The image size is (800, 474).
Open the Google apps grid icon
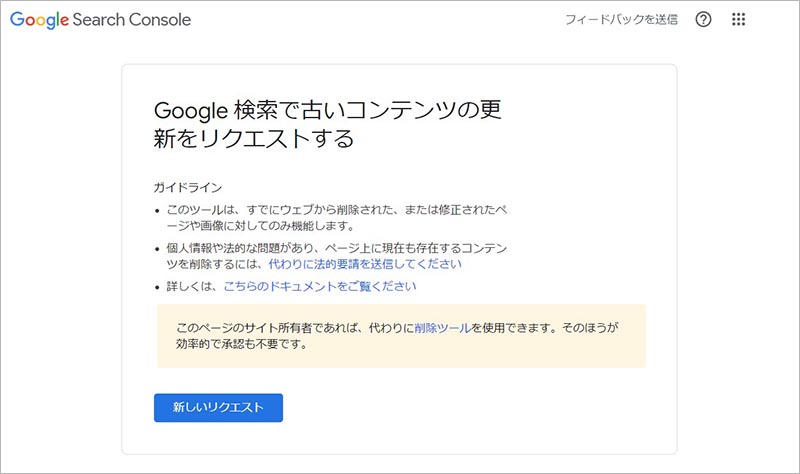(x=739, y=20)
